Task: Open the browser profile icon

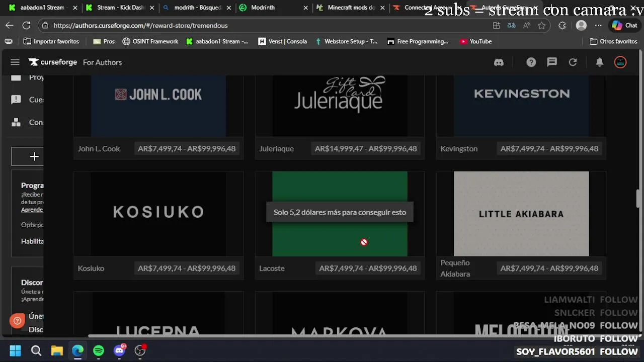Action: (x=581, y=25)
